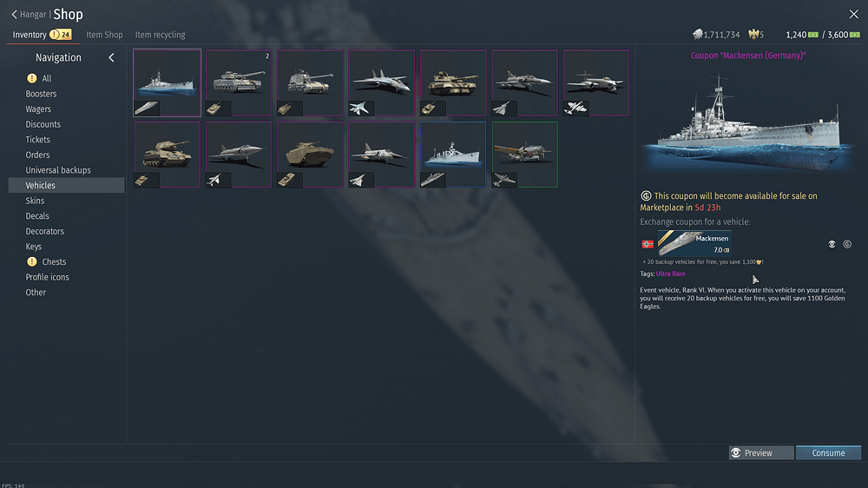Select the desert-camo tank coupon
The height and width of the screenshot is (488, 868).
(x=453, y=82)
